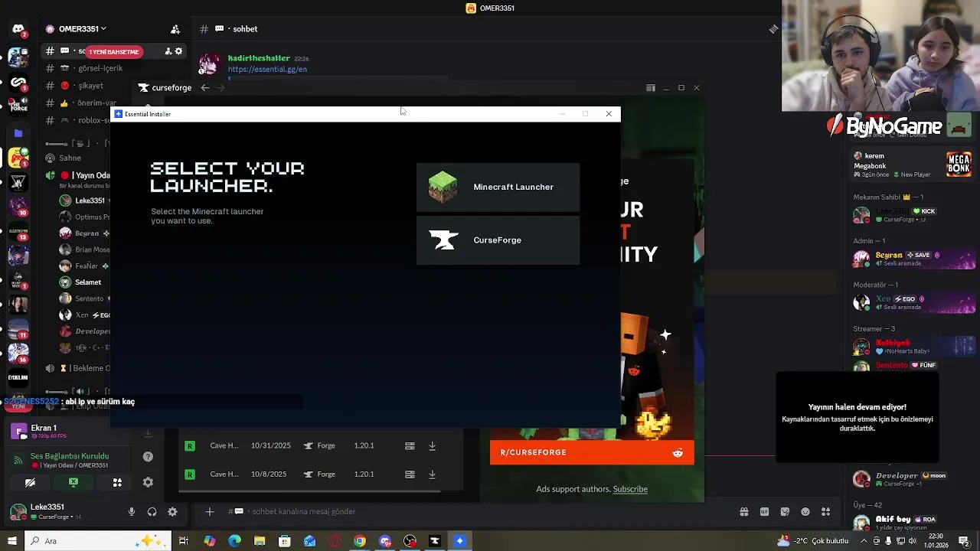Open the sticker picker
Image resolution: width=980 pixels, height=551 pixels.
pos(785,512)
